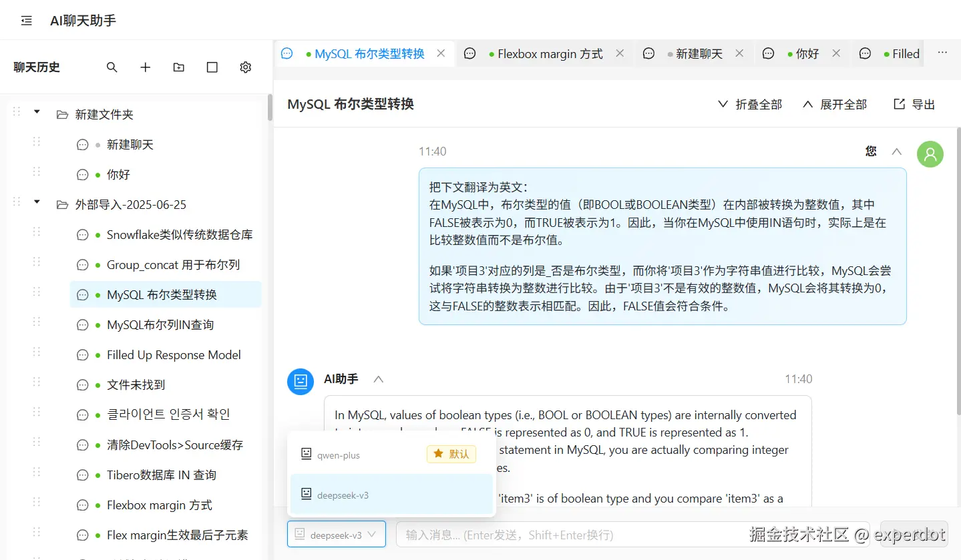Open settings via the gear icon
Screen dimensions: 961x560
(x=245, y=67)
